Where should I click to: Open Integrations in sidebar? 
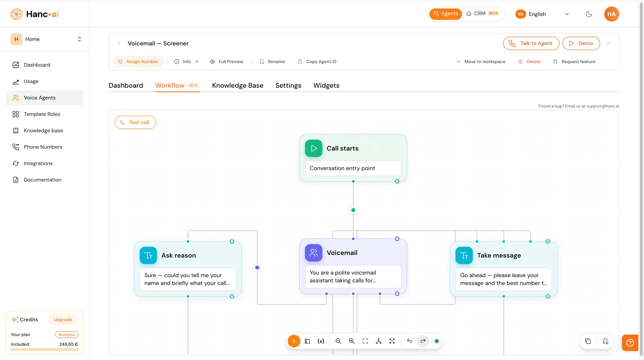tap(44, 163)
